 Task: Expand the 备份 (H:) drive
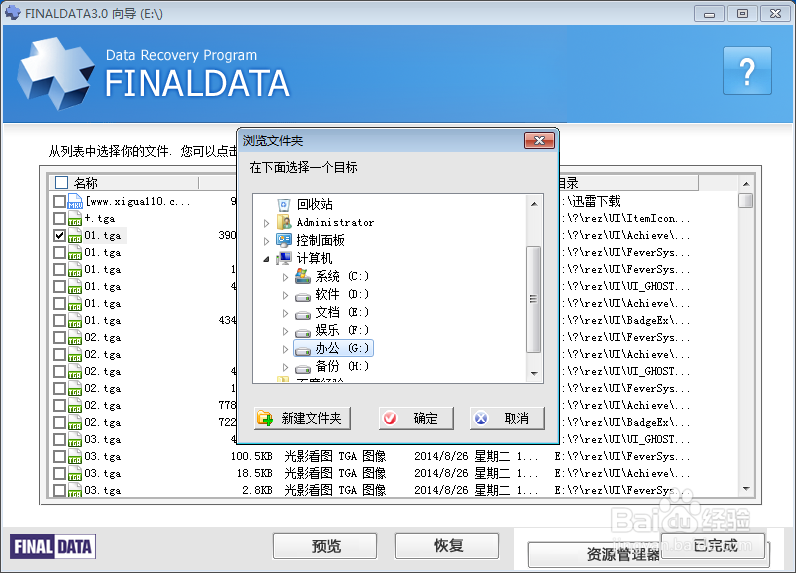(285, 367)
